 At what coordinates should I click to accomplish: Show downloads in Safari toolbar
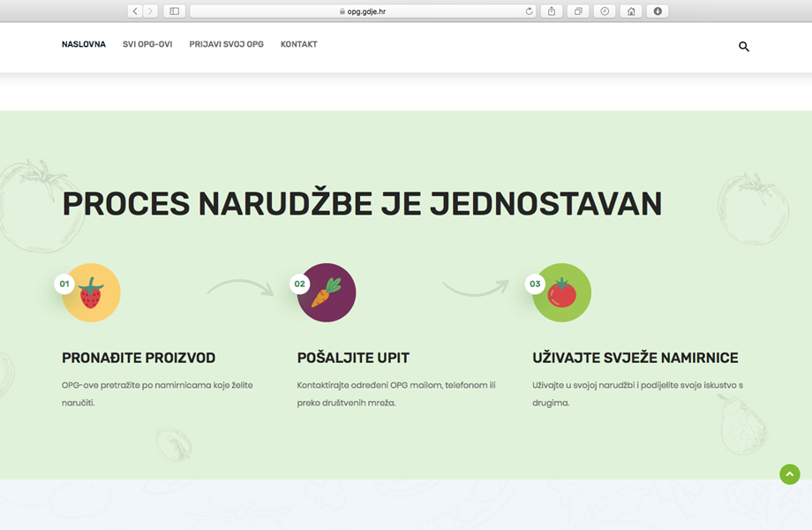[x=658, y=11]
